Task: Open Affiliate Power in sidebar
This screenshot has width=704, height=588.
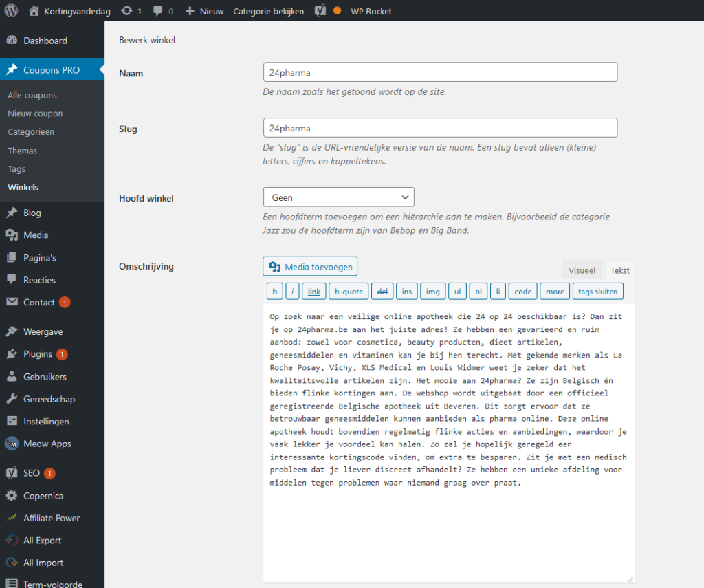Action: (52, 518)
